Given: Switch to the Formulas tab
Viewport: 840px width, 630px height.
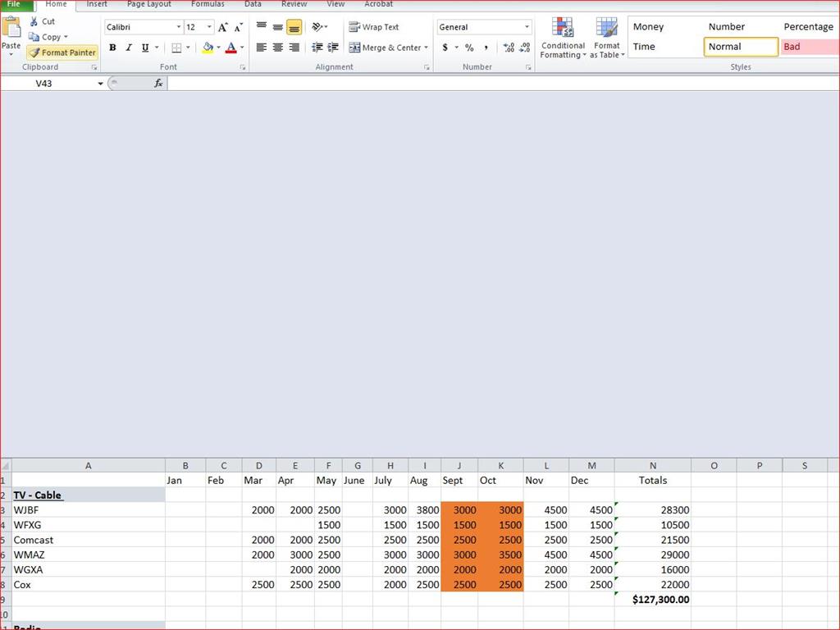Looking at the screenshot, I should click(x=208, y=4).
